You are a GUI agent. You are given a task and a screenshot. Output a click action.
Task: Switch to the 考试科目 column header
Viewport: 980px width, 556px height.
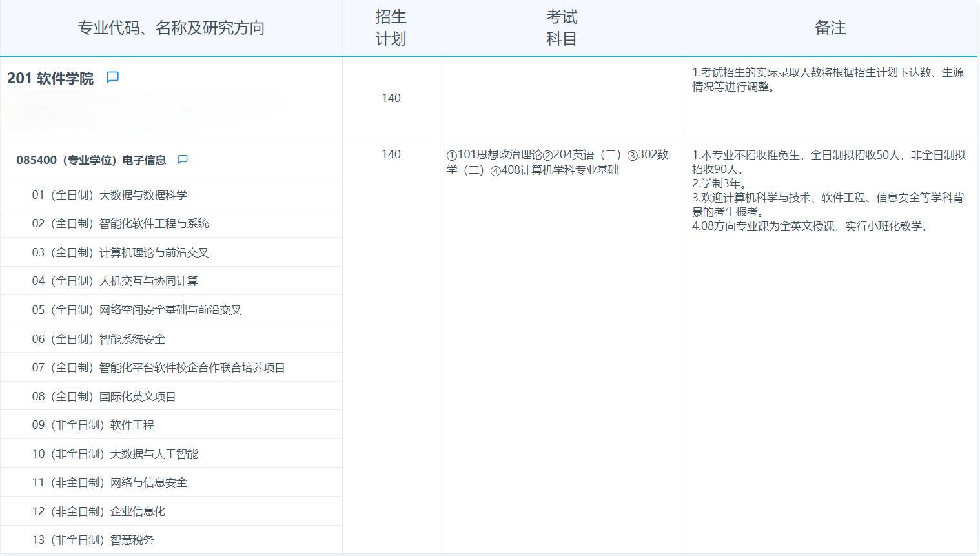(560, 28)
